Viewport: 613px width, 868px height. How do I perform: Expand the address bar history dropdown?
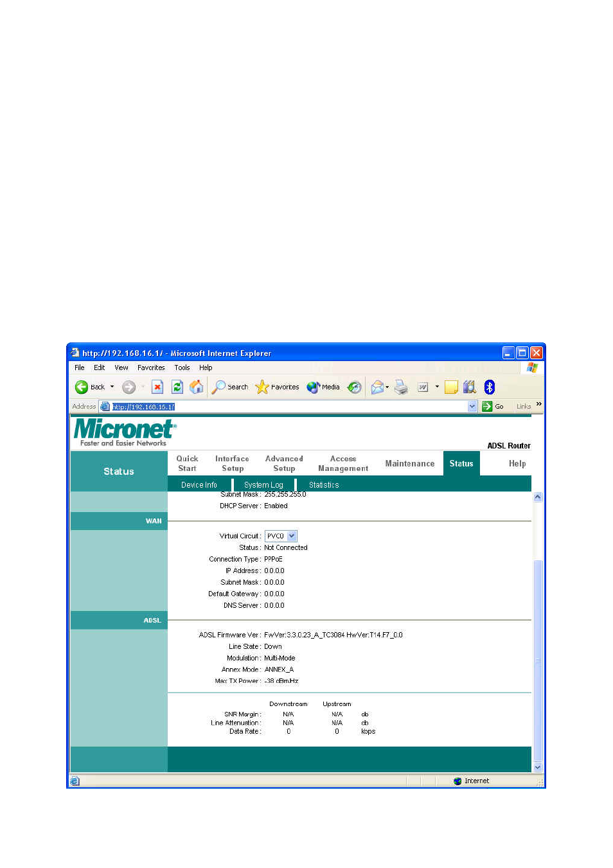(x=472, y=406)
